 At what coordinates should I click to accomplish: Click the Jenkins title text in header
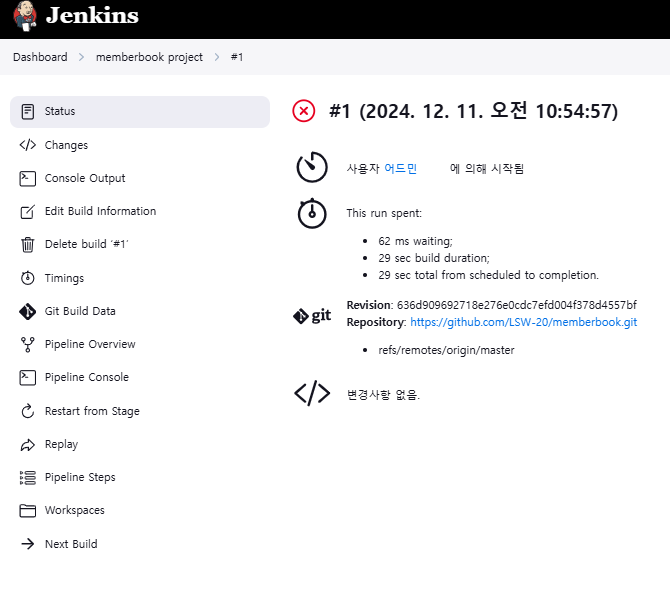(x=92, y=15)
